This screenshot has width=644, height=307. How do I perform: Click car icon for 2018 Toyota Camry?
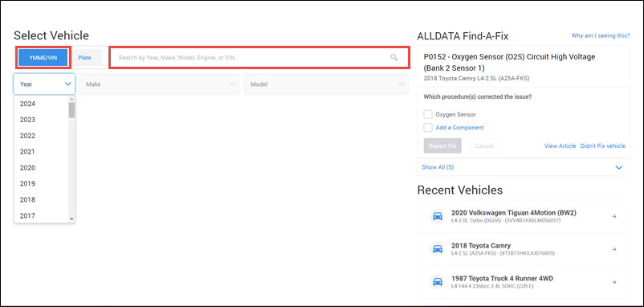click(438, 249)
